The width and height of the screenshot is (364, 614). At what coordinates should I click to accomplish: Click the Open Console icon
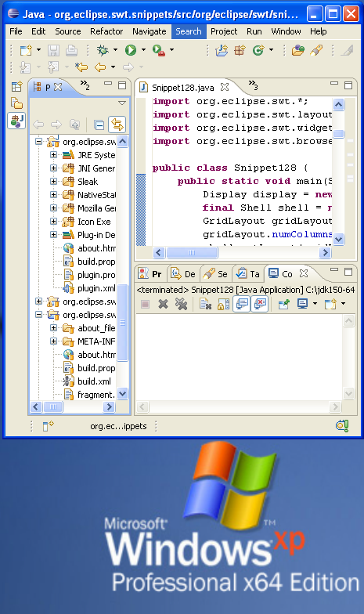coord(330,304)
